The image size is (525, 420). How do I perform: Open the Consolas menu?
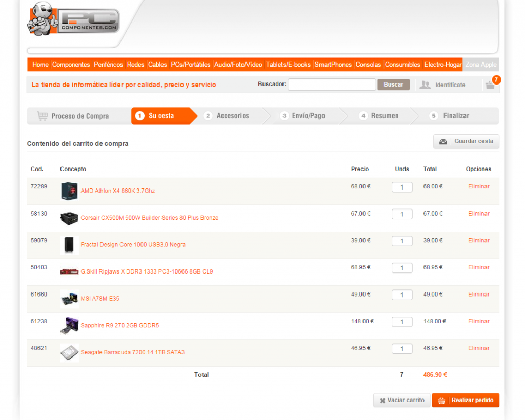click(x=368, y=65)
